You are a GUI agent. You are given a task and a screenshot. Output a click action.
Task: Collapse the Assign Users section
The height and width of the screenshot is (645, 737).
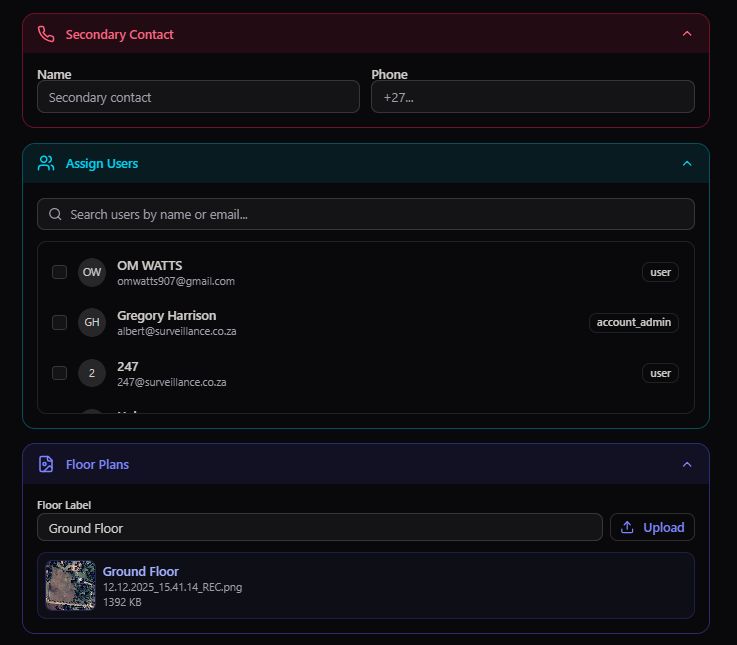point(687,163)
